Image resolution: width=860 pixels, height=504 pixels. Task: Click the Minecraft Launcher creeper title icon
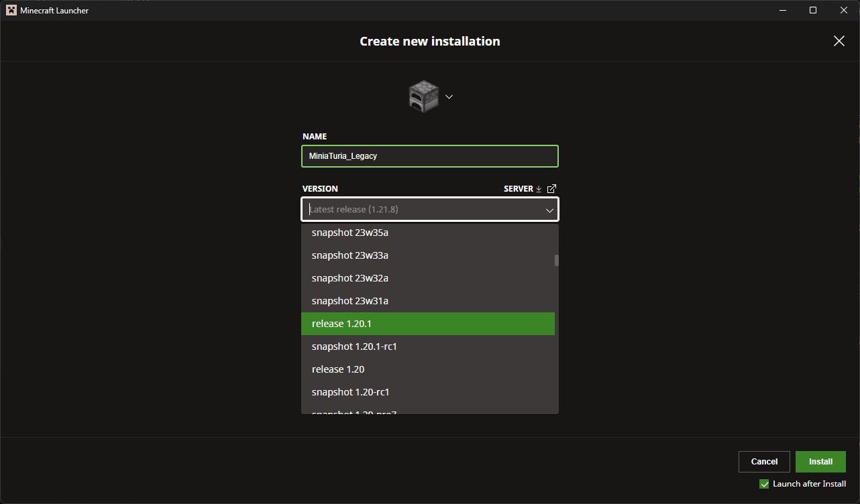[11, 10]
